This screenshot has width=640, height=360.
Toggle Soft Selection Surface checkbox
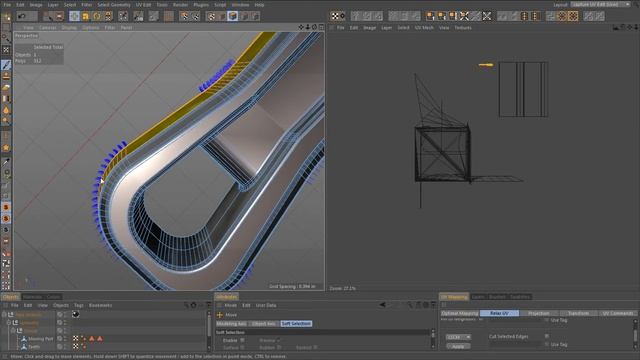[x=242, y=347]
